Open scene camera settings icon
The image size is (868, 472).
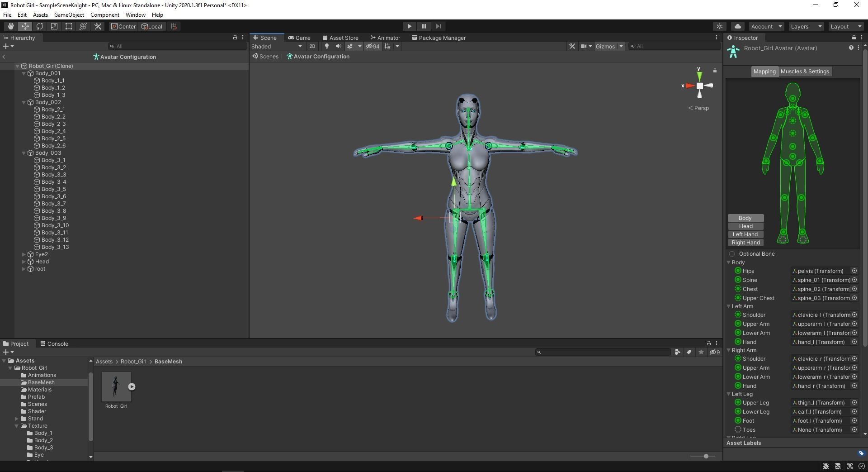point(584,46)
